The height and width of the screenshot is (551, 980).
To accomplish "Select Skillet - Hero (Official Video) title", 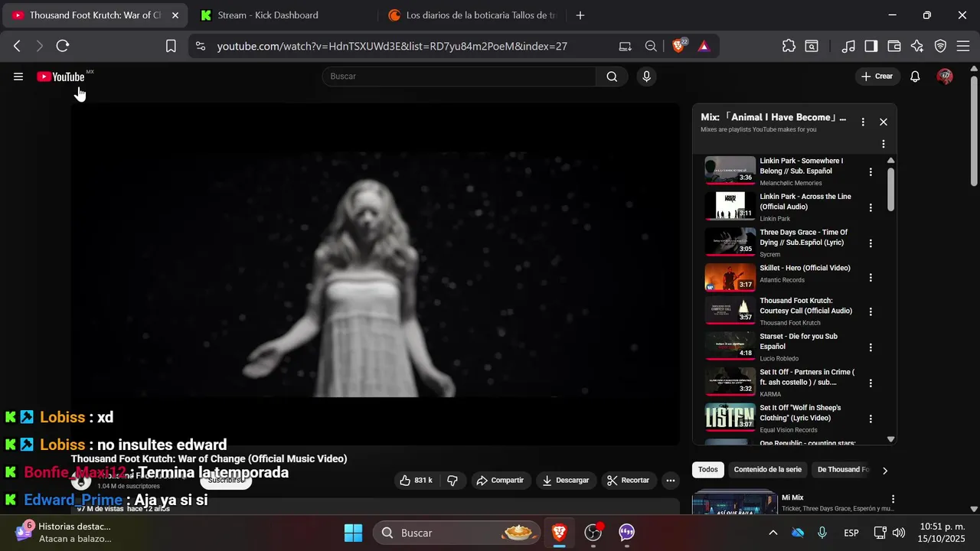I will point(805,268).
